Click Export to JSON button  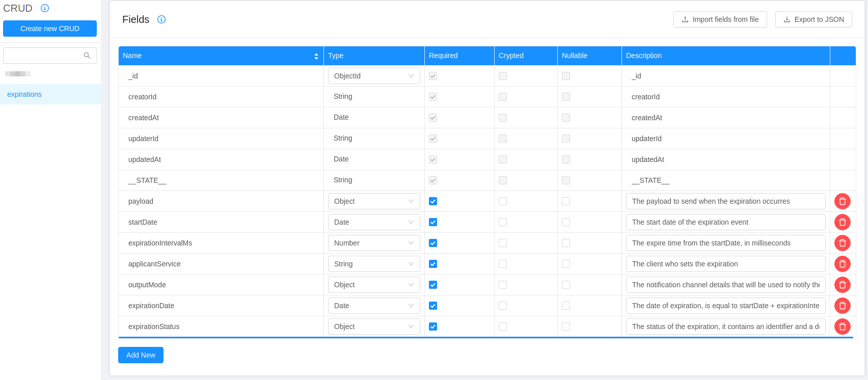[x=813, y=19]
